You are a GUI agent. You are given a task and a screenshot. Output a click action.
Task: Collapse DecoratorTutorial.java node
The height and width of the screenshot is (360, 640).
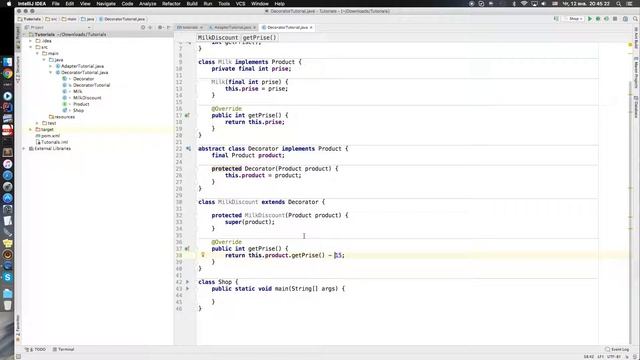pyautogui.click(x=51, y=73)
